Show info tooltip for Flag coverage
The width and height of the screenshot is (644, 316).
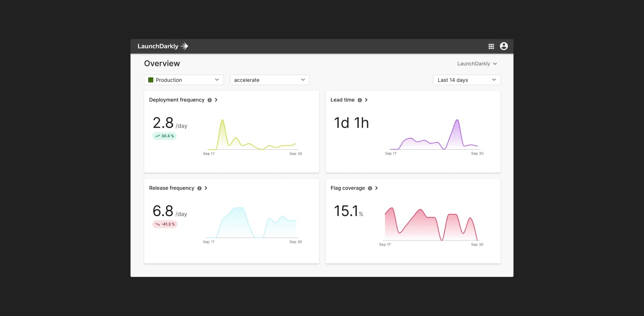click(370, 188)
